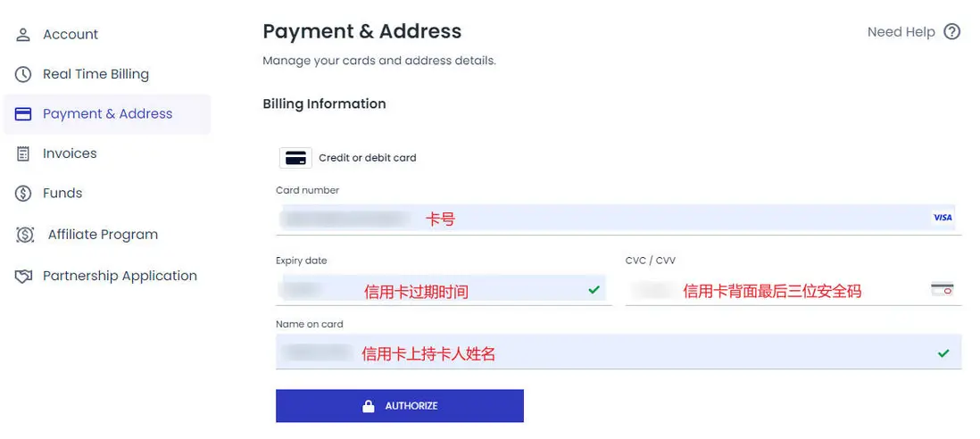This screenshot has width=980, height=439.
Task: Open the Account menu item
Action: point(71,35)
